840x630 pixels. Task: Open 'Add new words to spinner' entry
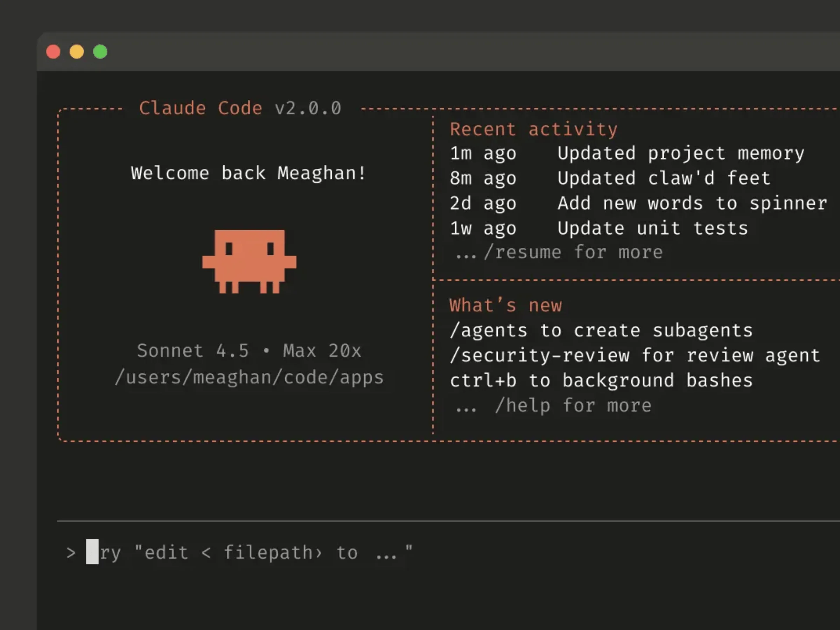692,203
